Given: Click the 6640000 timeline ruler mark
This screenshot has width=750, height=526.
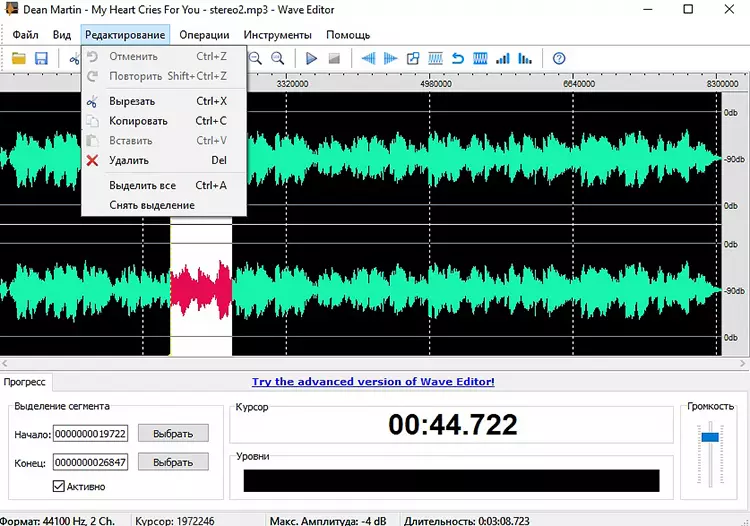Looking at the screenshot, I should point(579,84).
